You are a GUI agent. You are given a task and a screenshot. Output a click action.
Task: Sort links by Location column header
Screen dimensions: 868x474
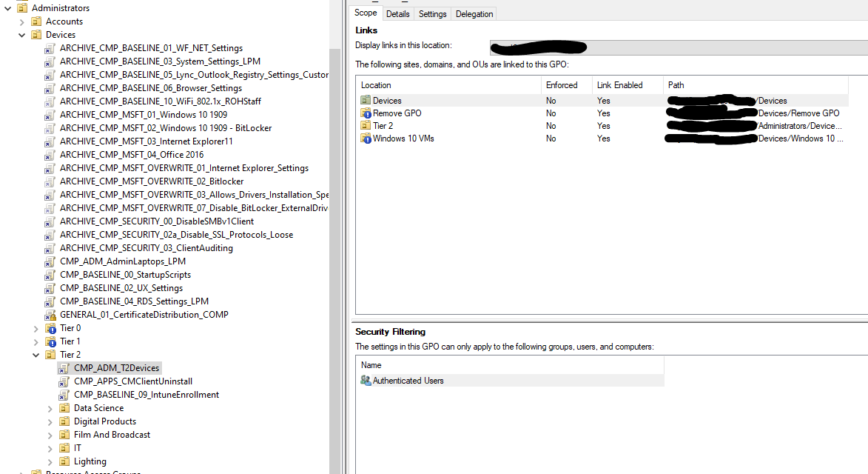pos(448,85)
